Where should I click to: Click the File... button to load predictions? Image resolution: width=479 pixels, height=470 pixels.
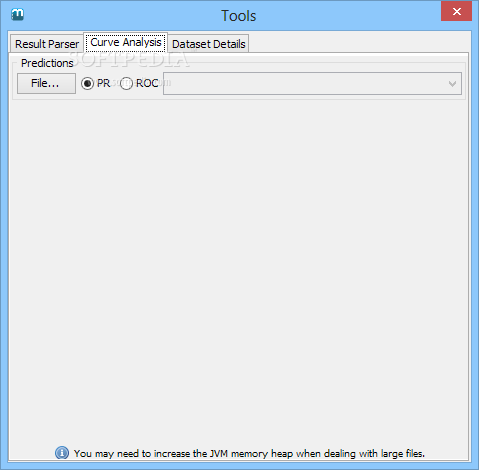point(46,83)
